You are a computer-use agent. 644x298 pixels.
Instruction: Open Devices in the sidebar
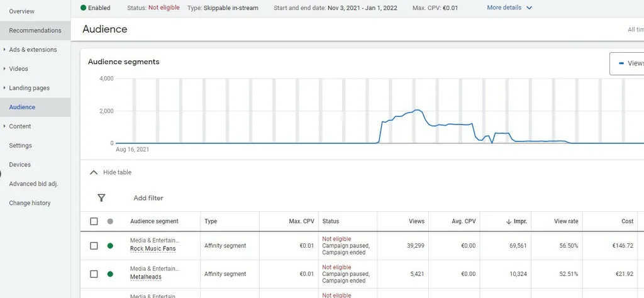pos(19,165)
